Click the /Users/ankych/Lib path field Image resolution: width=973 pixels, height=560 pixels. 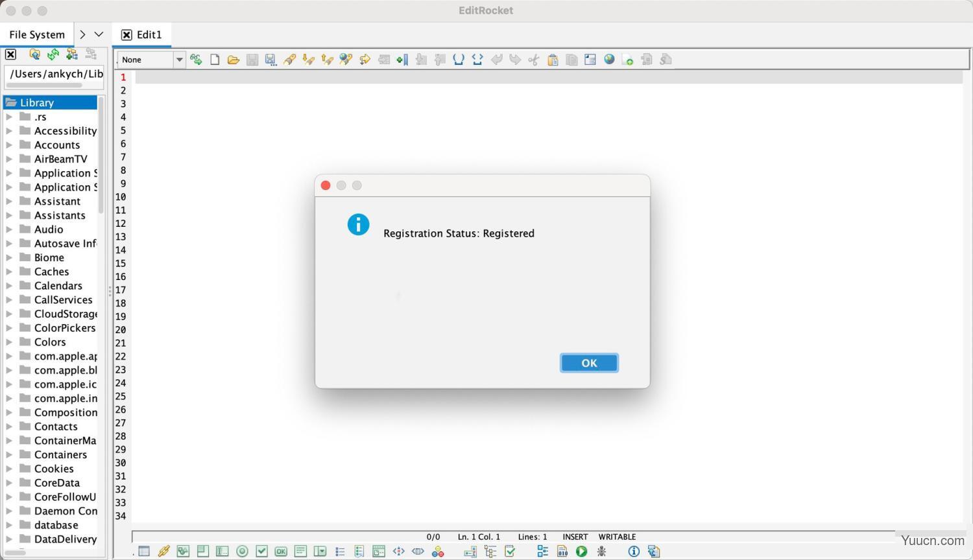coord(54,74)
